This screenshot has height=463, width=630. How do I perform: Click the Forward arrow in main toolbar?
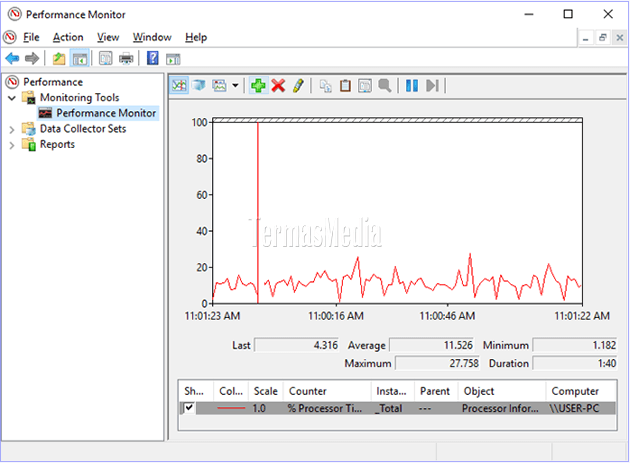click(32, 59)
